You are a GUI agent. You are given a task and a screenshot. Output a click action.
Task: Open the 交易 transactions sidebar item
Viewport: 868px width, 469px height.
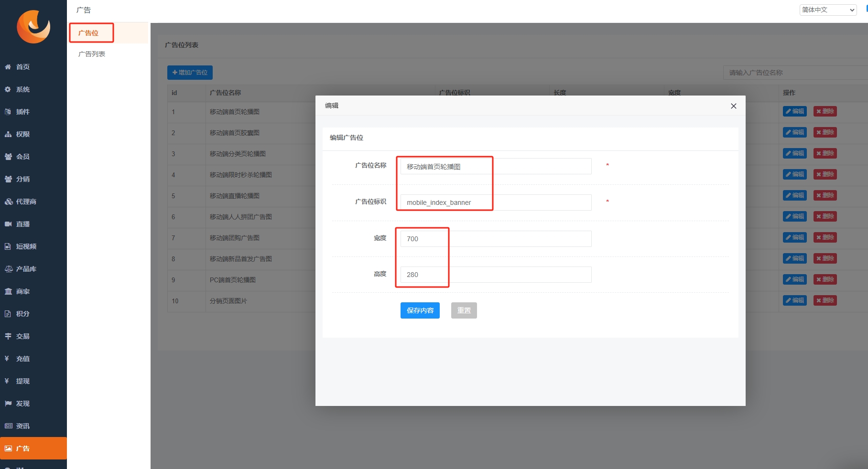[33, 336]
